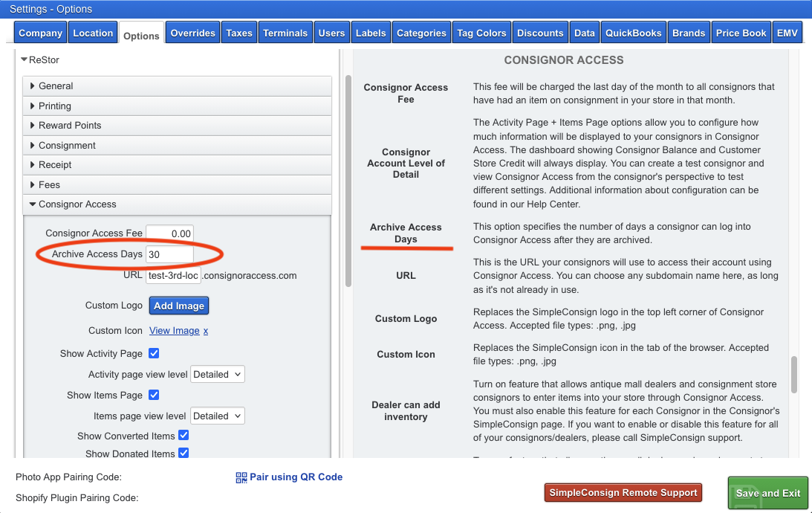Image resolution: width=812 pixels, height=513 pixels.
Task: Open Activity page view level dropdown
Action: [218, 375]
